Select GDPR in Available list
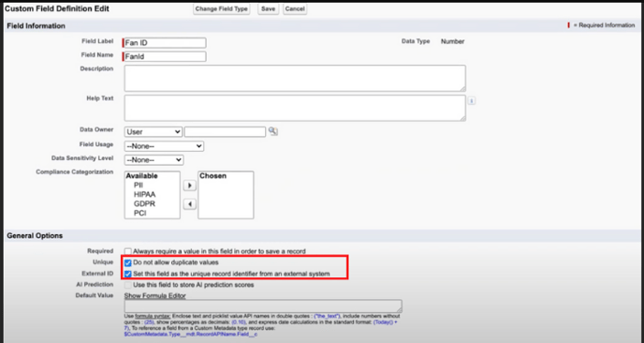Image resolution: width=644 pixels, height=343 pixels. [x=144, y=204]
